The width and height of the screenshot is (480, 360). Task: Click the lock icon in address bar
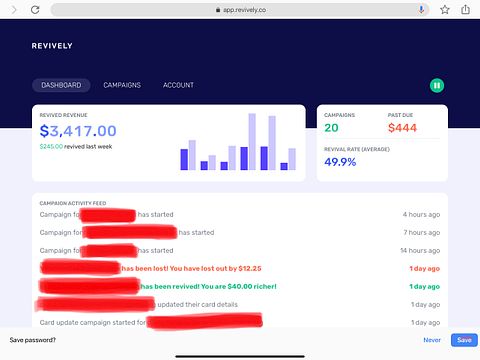coord(218,10)
